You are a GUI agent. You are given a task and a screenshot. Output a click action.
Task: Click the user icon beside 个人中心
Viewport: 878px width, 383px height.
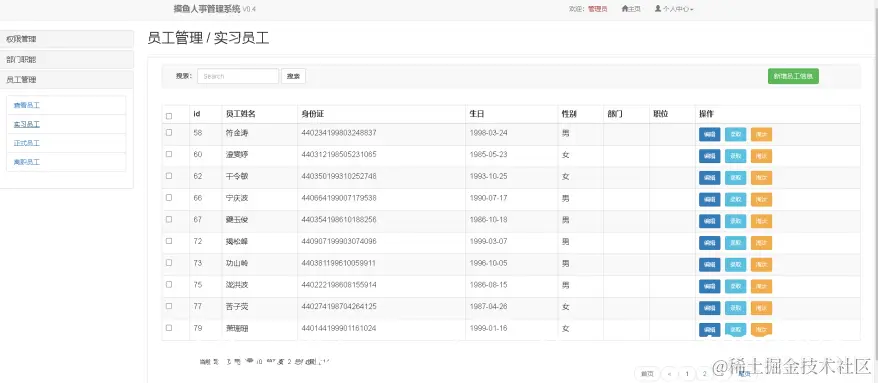click(658, 9)
